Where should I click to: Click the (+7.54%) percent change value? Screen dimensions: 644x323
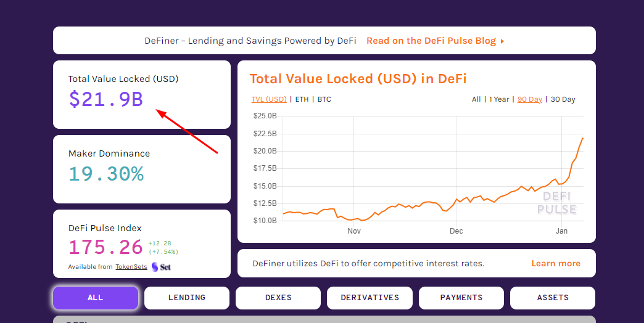[163, 251]
